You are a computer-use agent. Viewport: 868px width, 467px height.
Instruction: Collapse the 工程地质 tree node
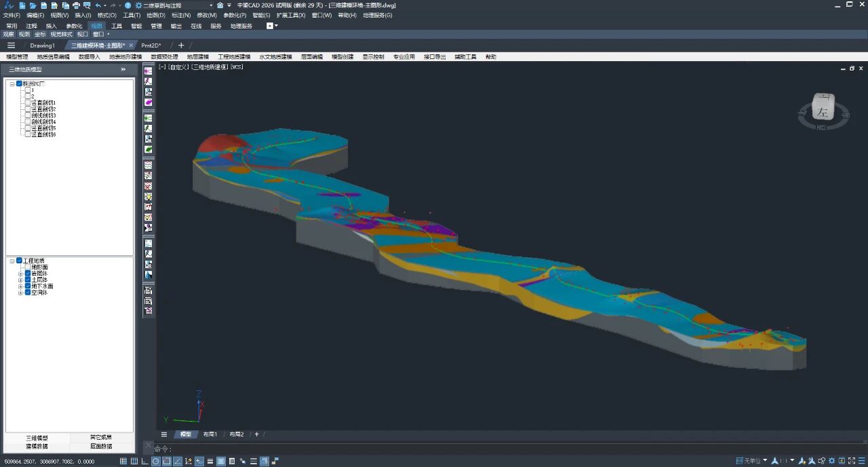click(12, 261)
